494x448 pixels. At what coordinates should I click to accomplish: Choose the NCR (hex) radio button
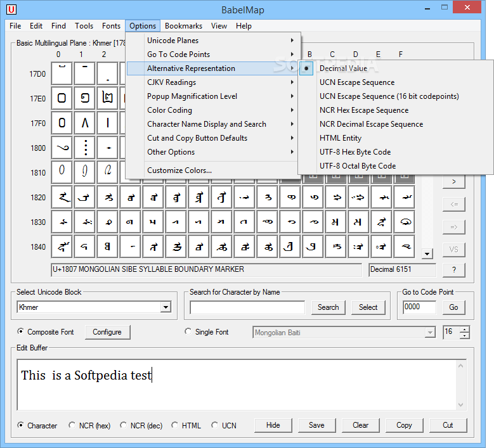(72, 425)
